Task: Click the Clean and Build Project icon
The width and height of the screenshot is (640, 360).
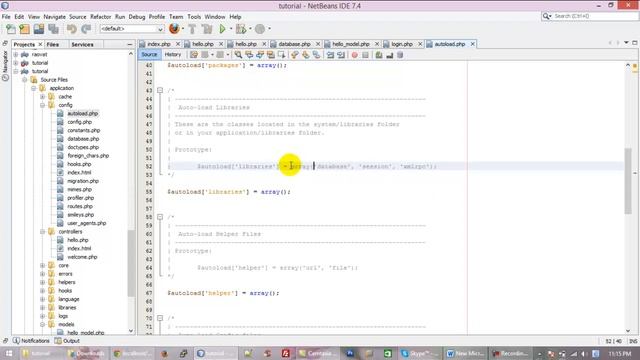Action: click(x=207, y=29)
